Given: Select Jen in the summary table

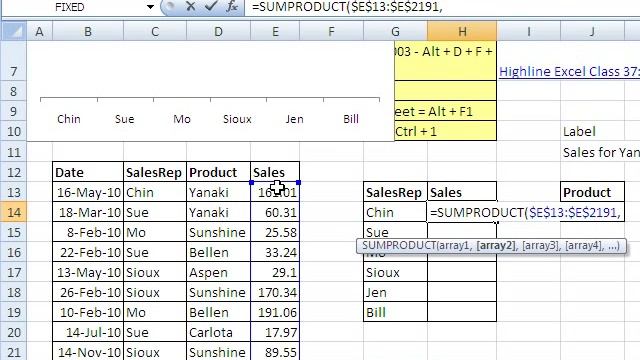Looking at the screenshot, I should [x=395, y=292].
